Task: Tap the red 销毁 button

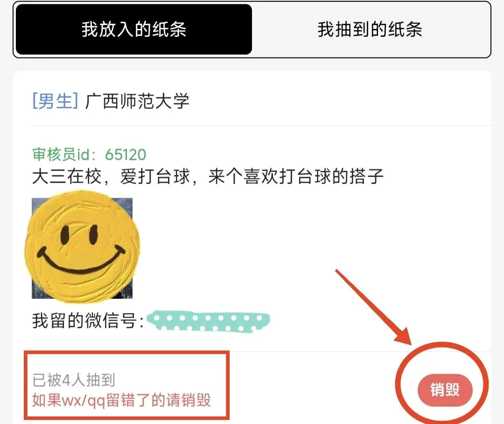Action: [445, 390]
